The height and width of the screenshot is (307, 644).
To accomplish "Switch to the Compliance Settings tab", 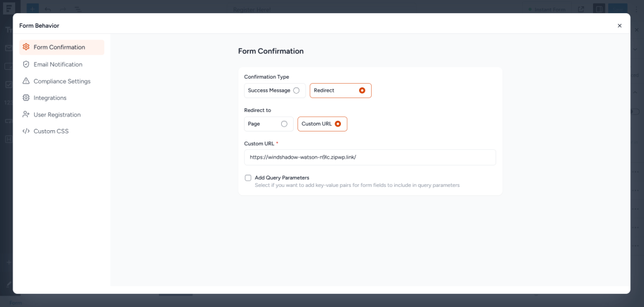I will [x=62, y=81].
